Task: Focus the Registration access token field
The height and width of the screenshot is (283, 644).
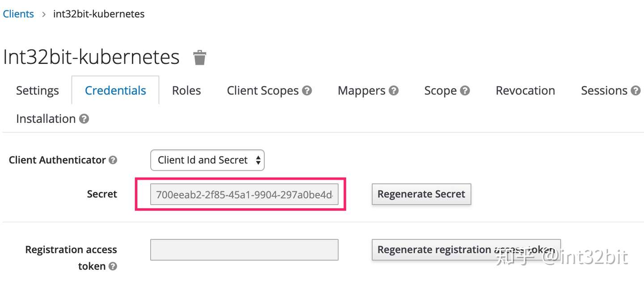Action: 244,249
